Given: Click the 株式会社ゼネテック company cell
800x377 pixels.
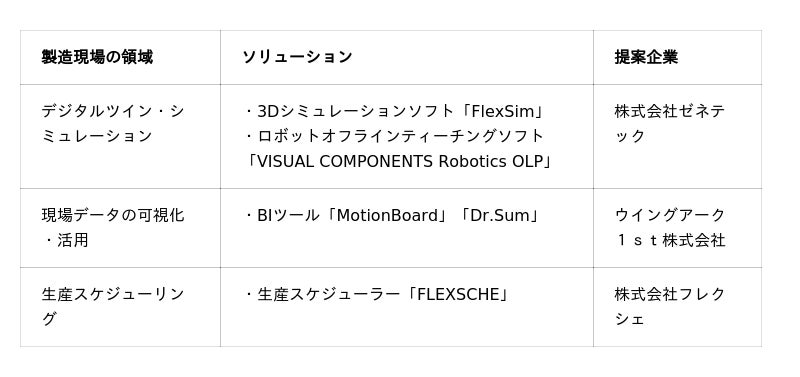Looking at the screenshot, I should click(x=677, y=136).
